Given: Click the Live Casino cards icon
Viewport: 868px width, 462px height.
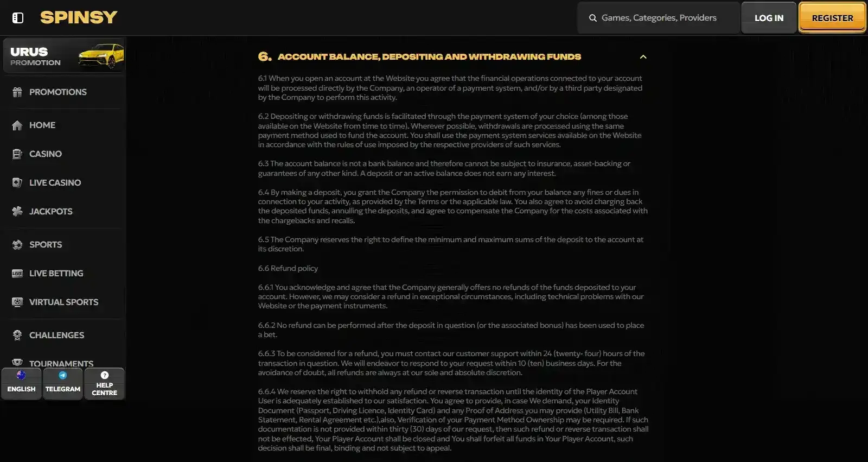Looking at the screenshot, I should point(17,183).
